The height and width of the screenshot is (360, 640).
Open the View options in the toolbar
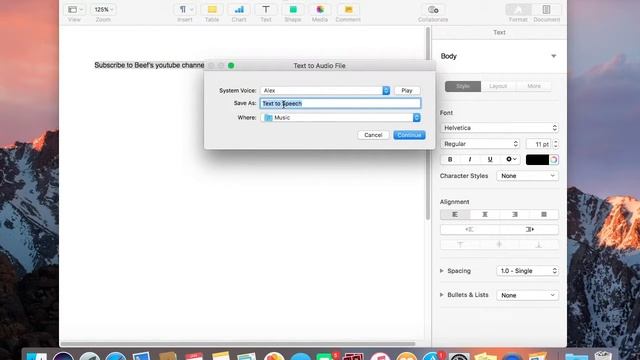coord(75,9)
